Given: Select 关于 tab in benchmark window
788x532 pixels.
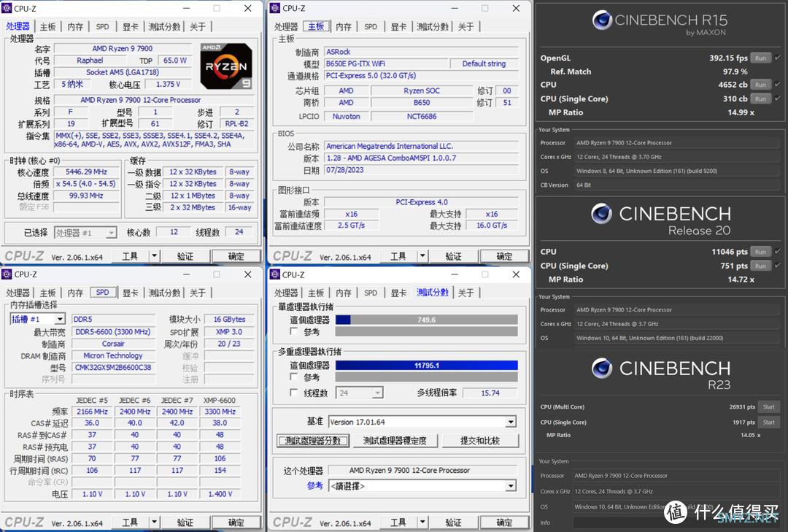Looking at the screenshot, I should coord(466,293).
